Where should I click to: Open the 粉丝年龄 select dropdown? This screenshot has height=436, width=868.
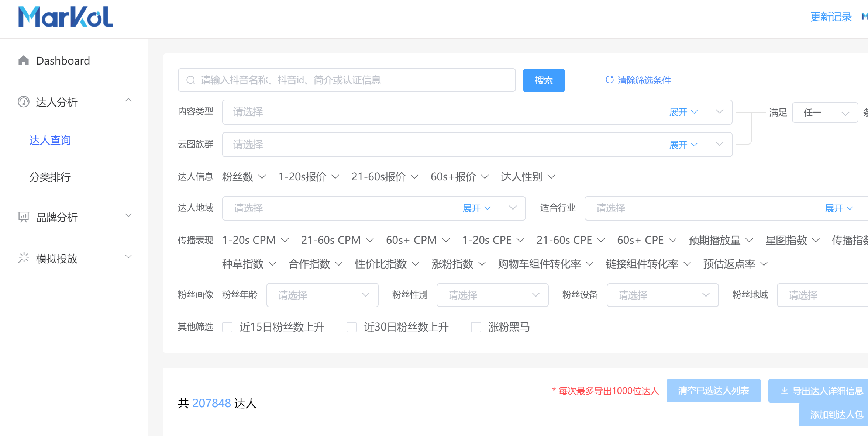click(322, 295)
